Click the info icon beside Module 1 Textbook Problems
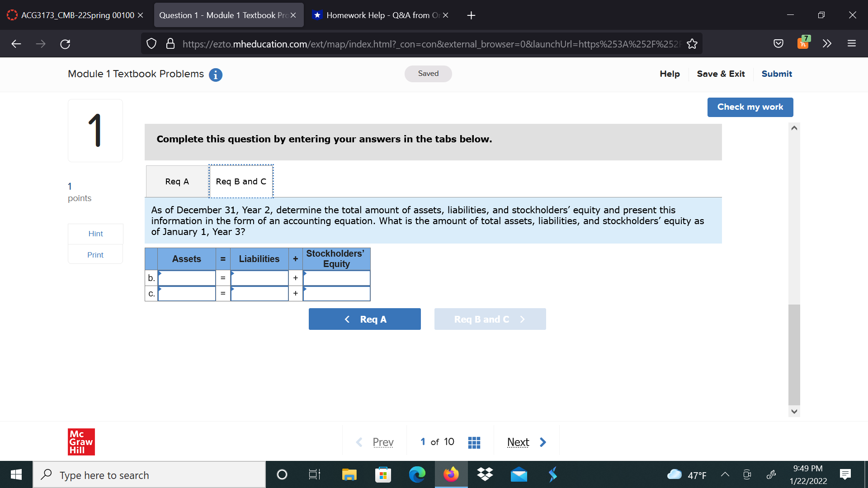The image size is (868, 488). coord(216,75)
